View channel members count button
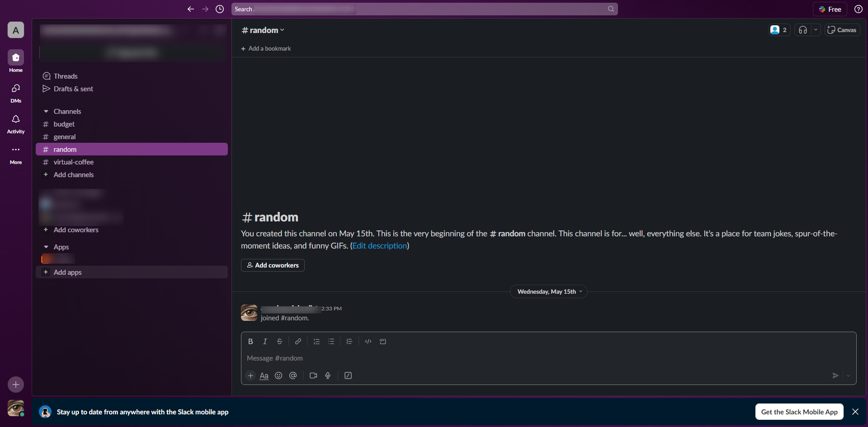This screenshot has height=427, width=868. (x=779, y=30)
